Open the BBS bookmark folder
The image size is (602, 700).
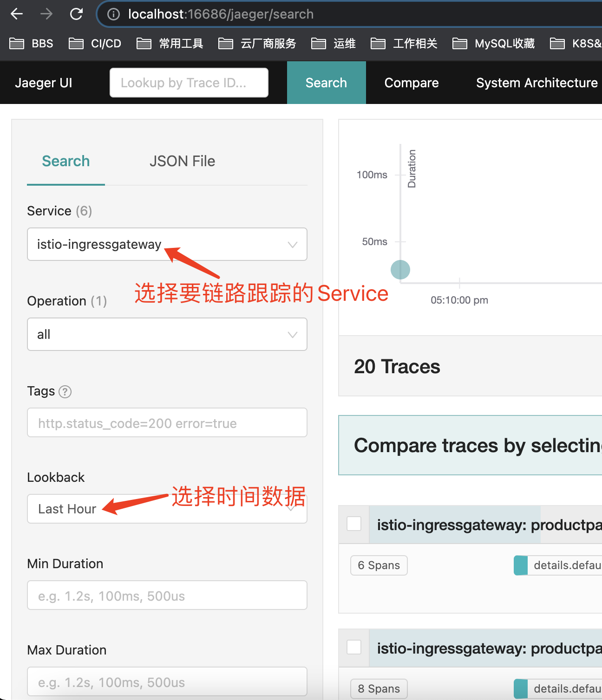[x=31, y=44]
